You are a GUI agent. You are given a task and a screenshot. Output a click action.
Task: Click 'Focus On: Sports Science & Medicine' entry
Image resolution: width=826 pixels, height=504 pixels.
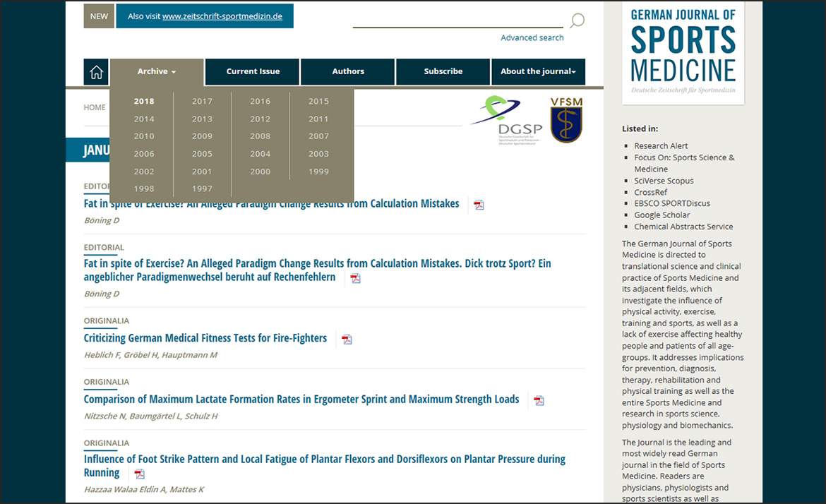tap(684, 163)
